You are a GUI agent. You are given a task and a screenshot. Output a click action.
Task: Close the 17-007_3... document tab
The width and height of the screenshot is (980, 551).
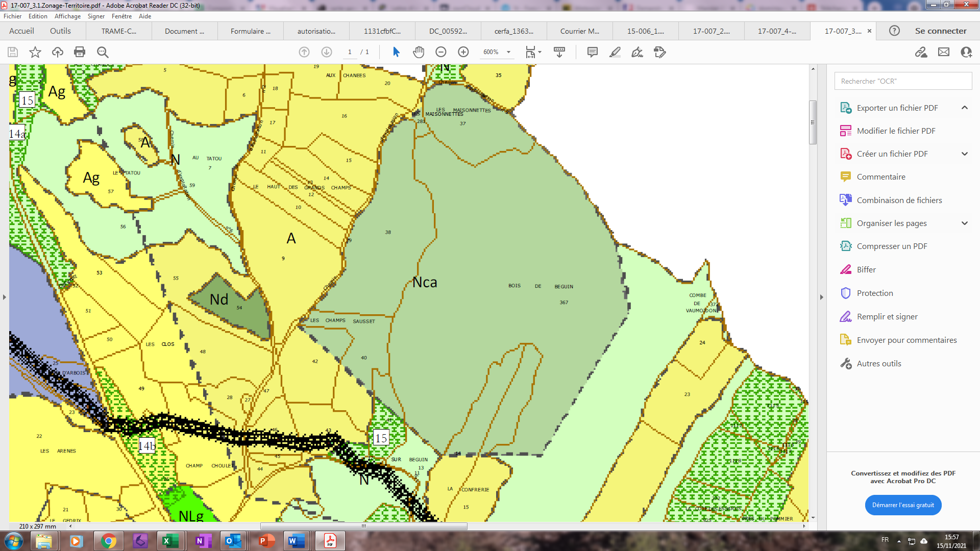869,31
